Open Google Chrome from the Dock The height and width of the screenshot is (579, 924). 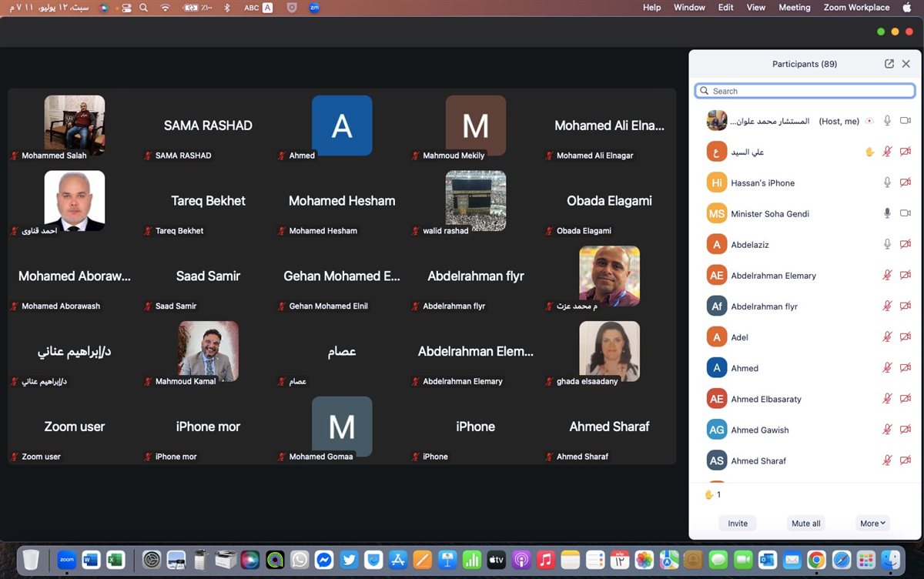(816, 560)
